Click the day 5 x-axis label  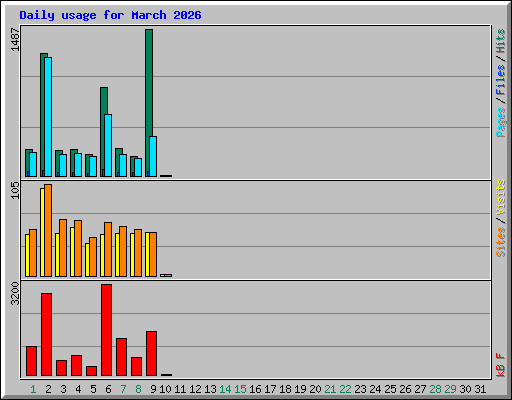pyautogui.click(x=93, y=389)
